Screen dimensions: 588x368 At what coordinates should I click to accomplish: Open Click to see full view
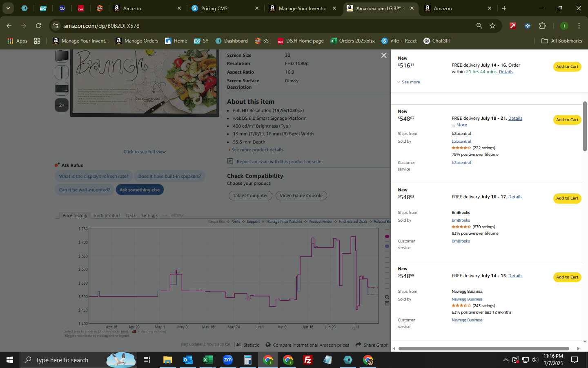(145, 152)
